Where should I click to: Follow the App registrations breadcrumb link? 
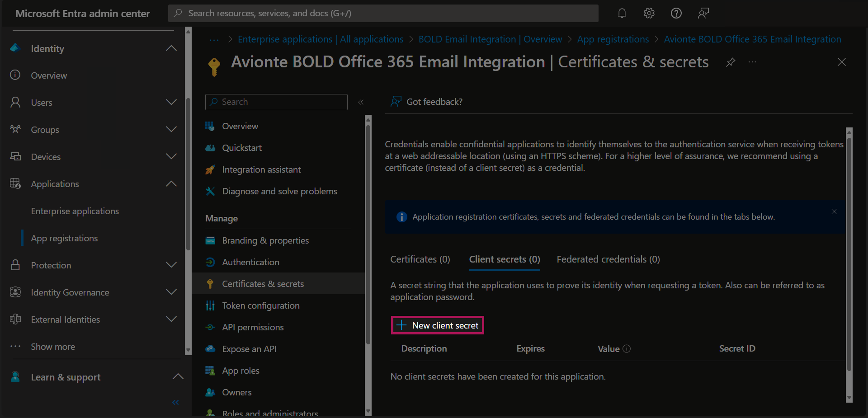click(613, 39)
